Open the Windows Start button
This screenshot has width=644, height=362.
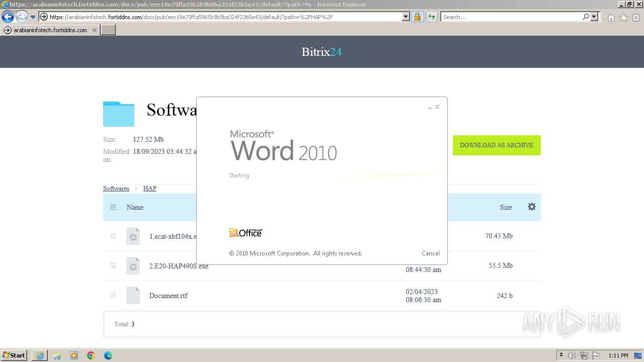14,355
